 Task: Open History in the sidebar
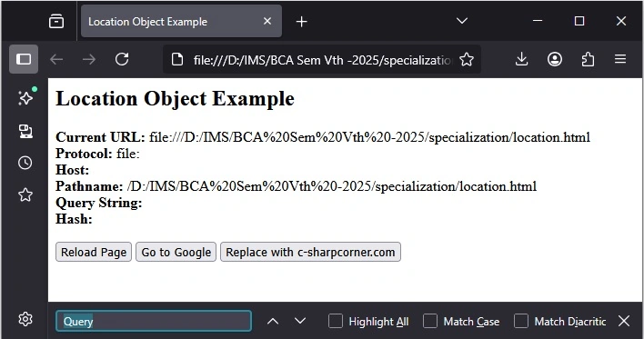tap(25, 163)
